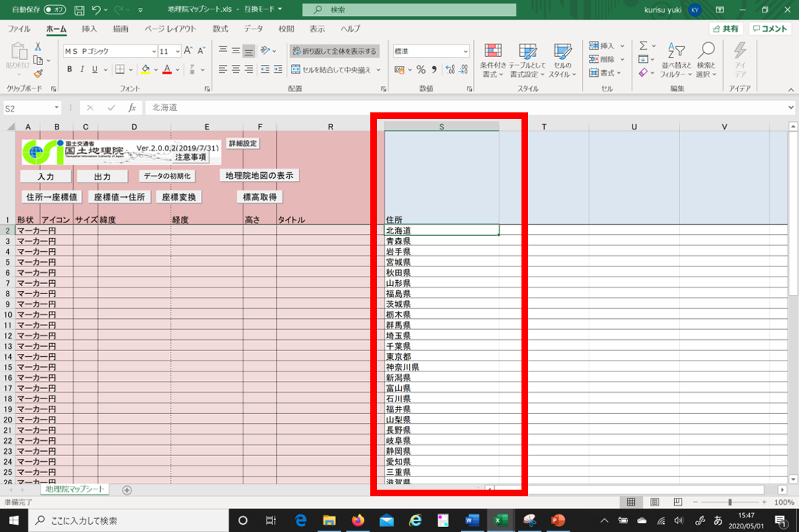The image size is (799, 532).
Task: Open Firefox from the taskbar
Action: [358, 520]
